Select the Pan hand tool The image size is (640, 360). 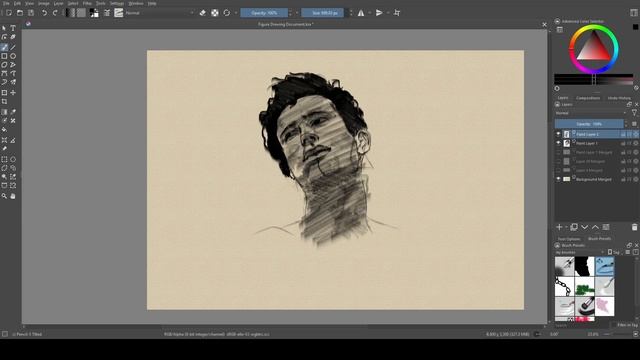[x=13, y=196]
